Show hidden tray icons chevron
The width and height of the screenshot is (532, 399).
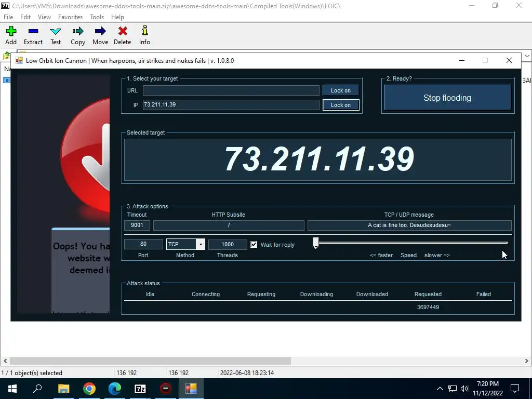click(x=440, y=389)
